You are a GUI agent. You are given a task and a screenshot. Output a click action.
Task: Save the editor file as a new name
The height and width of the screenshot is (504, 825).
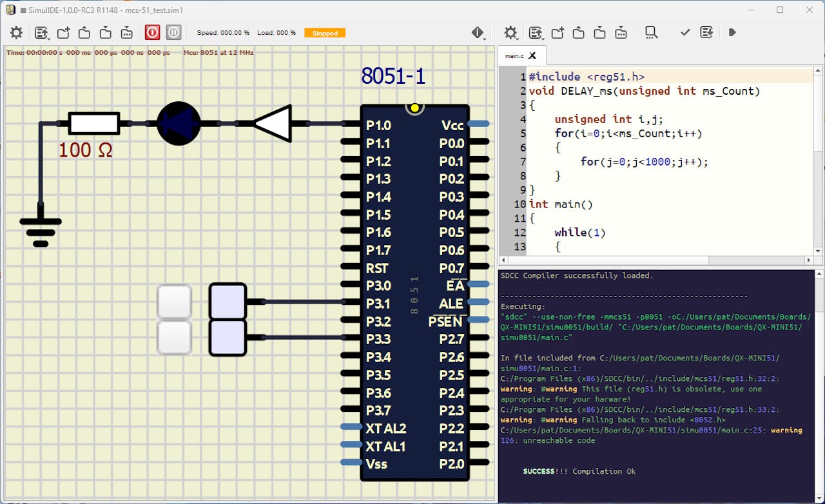621,33
